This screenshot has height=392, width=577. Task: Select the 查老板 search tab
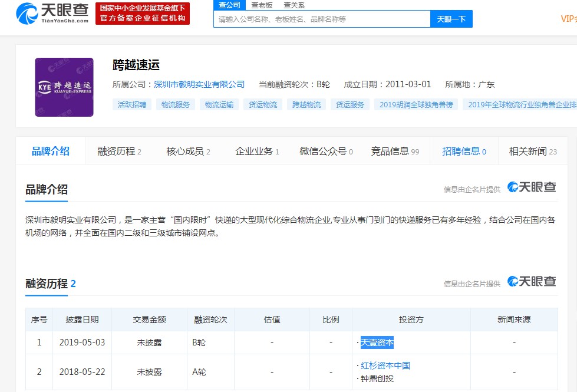click(262, 5)
